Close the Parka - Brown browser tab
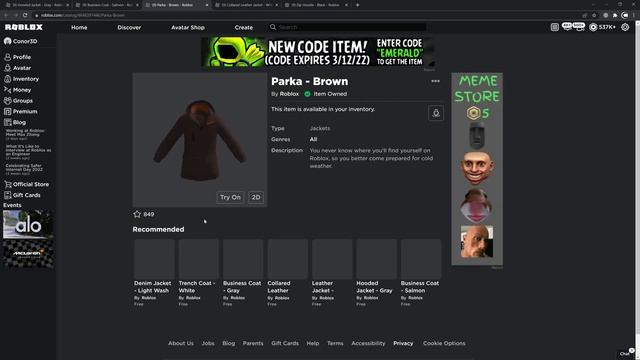 pyautogui.click(x=207, y=5)
